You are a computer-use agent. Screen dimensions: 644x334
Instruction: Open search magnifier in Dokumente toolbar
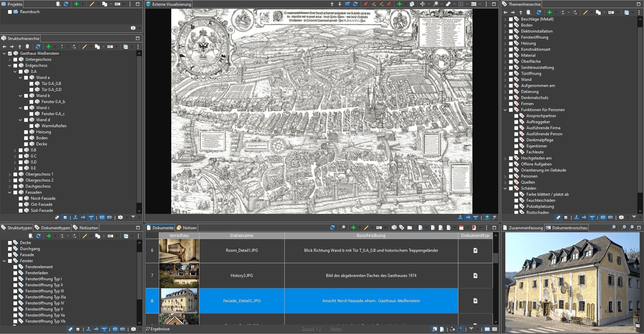coord(343,228)
